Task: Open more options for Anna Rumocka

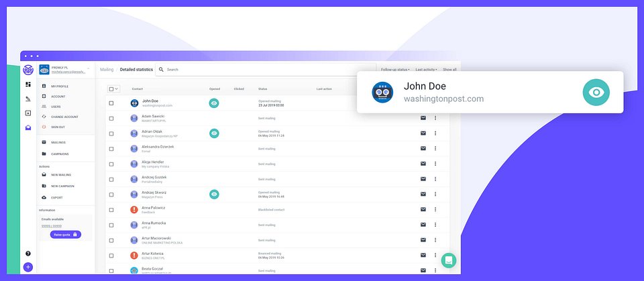Action: pos(435,225)
